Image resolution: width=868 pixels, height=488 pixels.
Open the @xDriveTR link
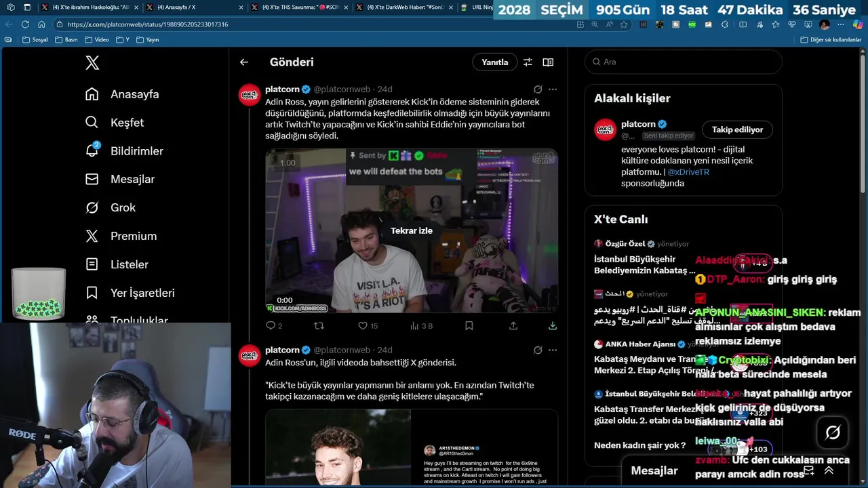coord(688,172)
